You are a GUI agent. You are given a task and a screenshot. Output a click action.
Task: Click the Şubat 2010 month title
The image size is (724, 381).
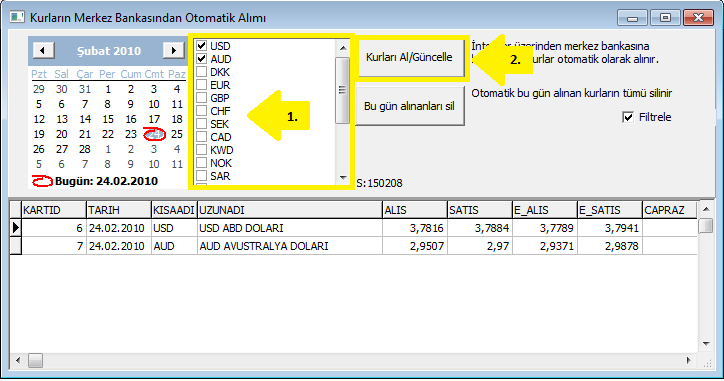(109, 51)
